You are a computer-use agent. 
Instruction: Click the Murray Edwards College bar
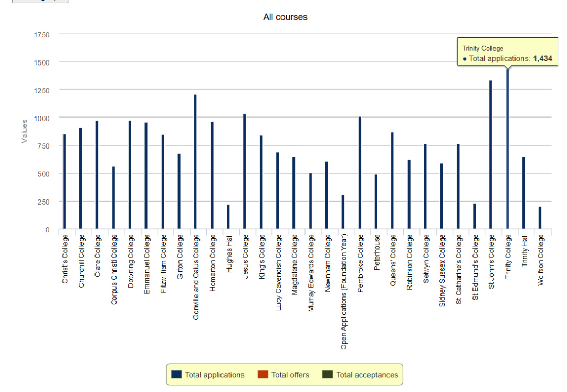310,201
